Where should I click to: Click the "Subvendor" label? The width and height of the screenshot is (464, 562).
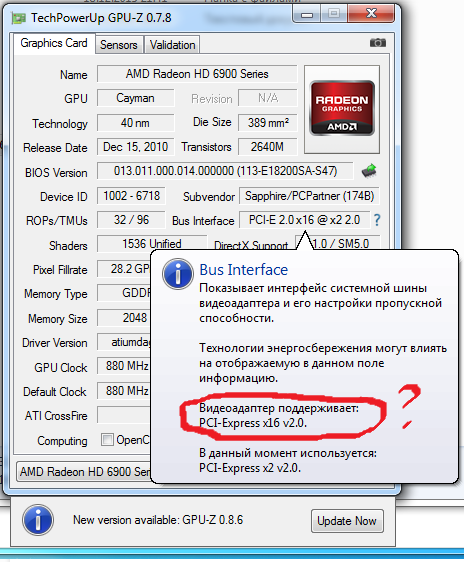[209, 197]
